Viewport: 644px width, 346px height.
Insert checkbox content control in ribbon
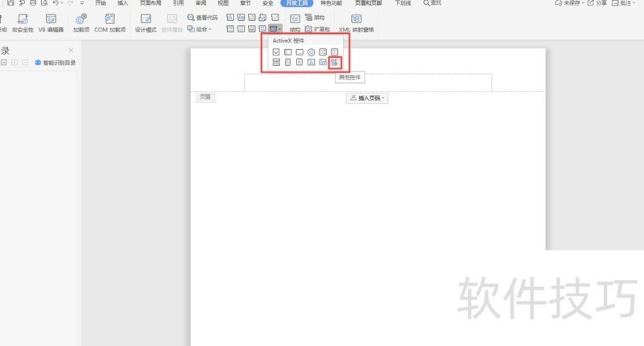point(275,17)
